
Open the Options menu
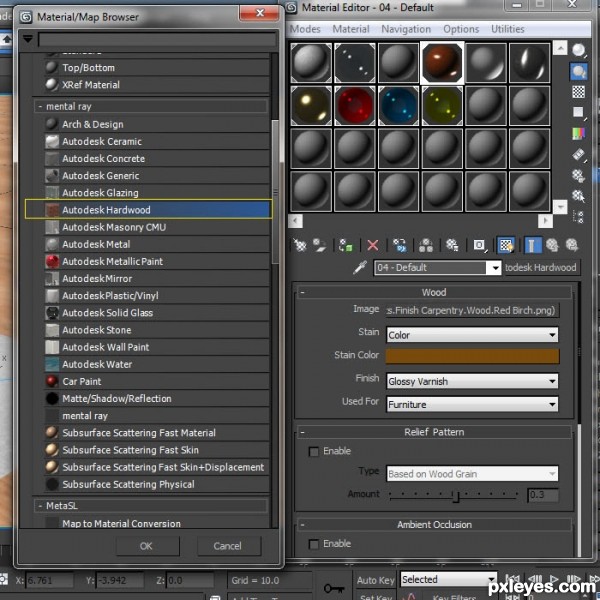point(461,29)
